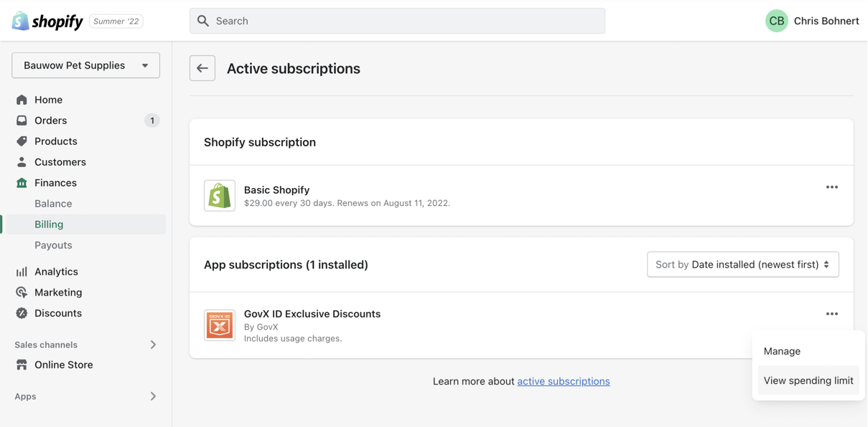The width and height of the screenshot is (868, 427).
Task: Click the Analytics bar chart icon
Action: (22, 272)
